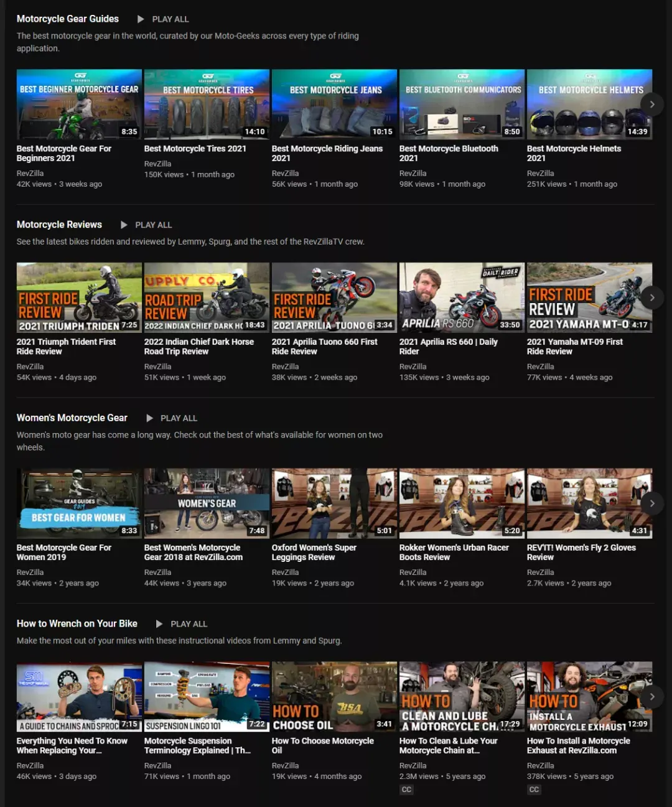Play all Motorcycle Reviews videos
The width and height of the screenshot is (672, 807).
(x=146, y=225)
